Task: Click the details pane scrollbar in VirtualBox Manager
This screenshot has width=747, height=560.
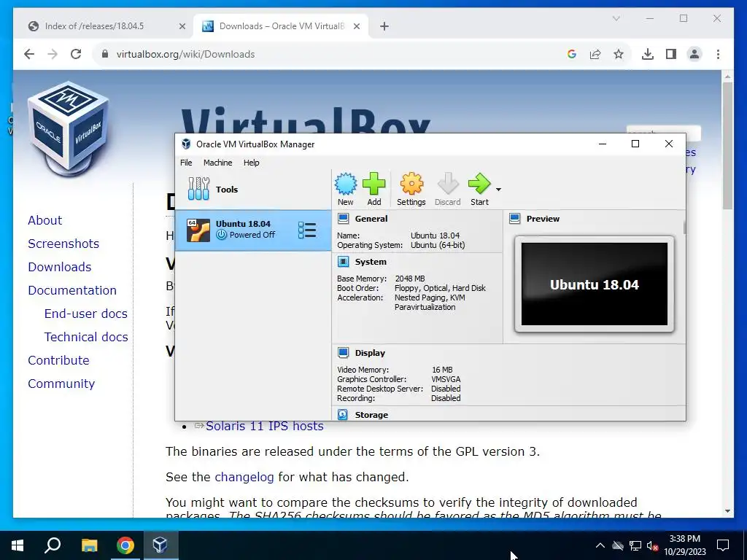Action: (684, 227)
